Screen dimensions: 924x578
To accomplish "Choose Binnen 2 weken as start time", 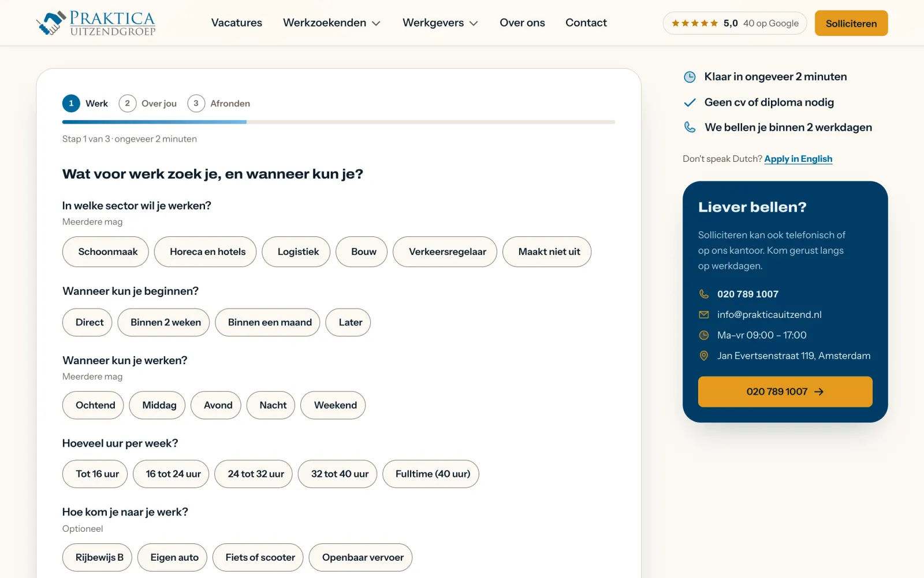I will pos(163,323).
